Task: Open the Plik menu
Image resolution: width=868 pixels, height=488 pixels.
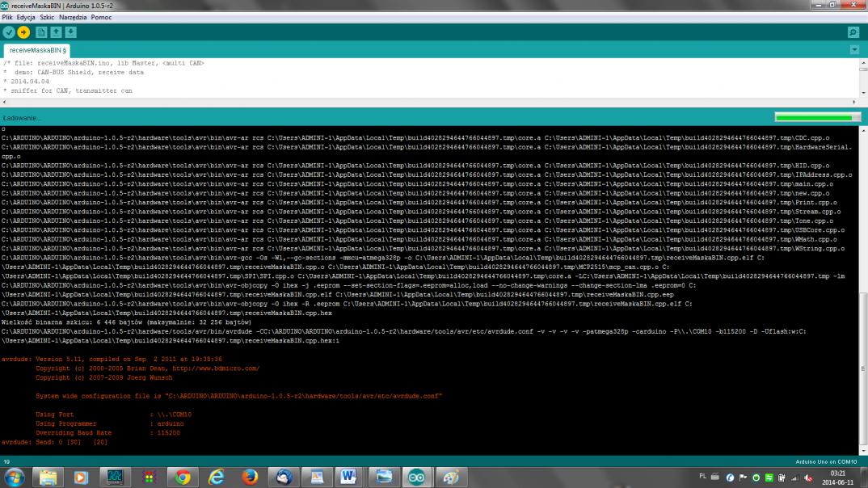Action: click(x=7, y=17)
